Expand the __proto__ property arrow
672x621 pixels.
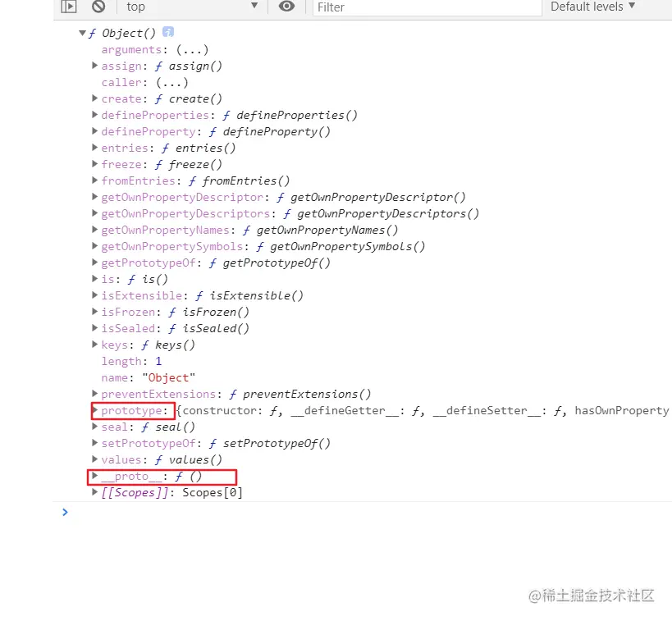[94, 476]
